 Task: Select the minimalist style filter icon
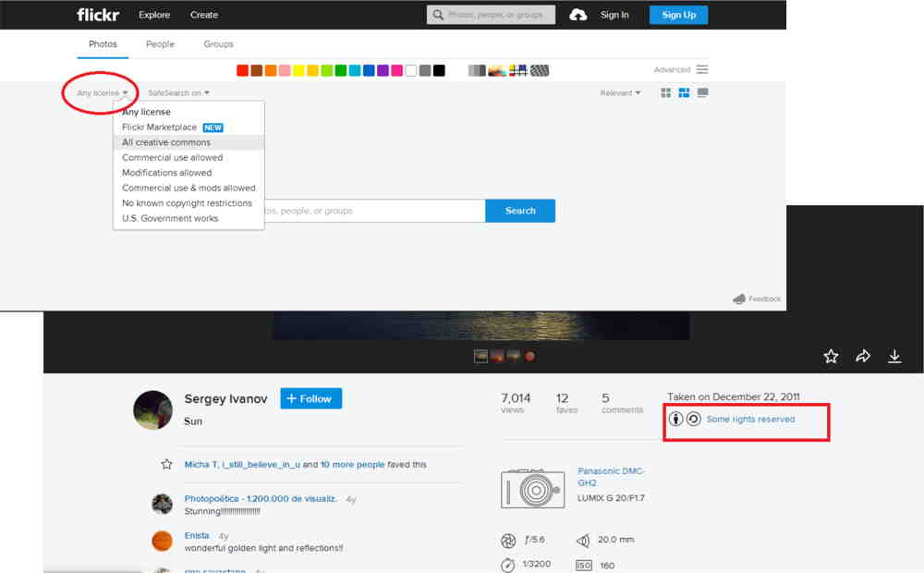pos(518,71)
